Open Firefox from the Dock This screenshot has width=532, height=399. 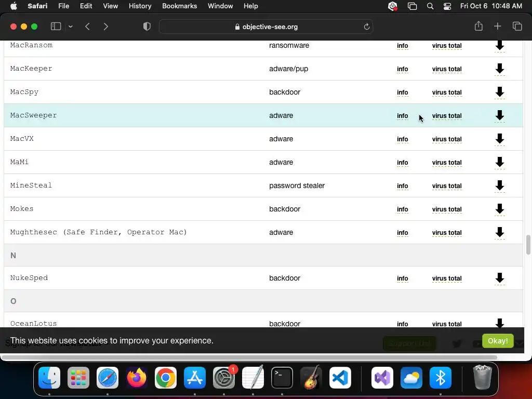[137, 378]
